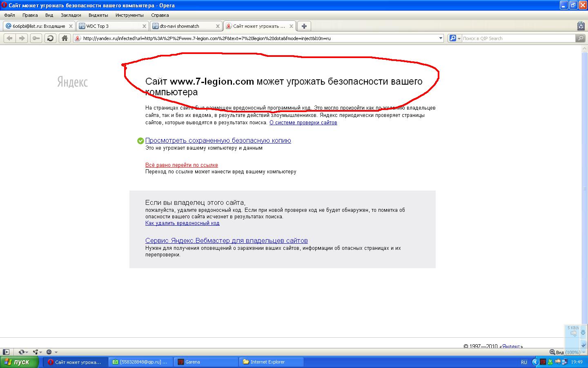Switch to the WDC Top 3 tab

pos(112,26)
